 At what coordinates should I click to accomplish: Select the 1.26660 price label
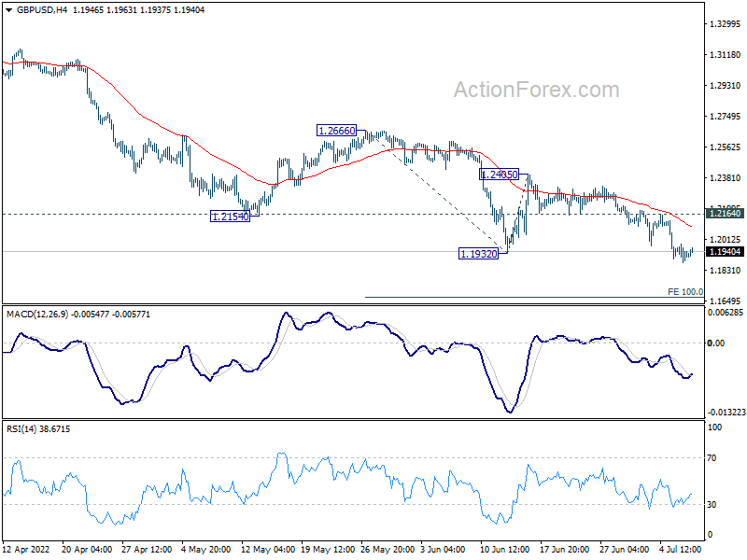pyautogui.click(x=337, y=131)
